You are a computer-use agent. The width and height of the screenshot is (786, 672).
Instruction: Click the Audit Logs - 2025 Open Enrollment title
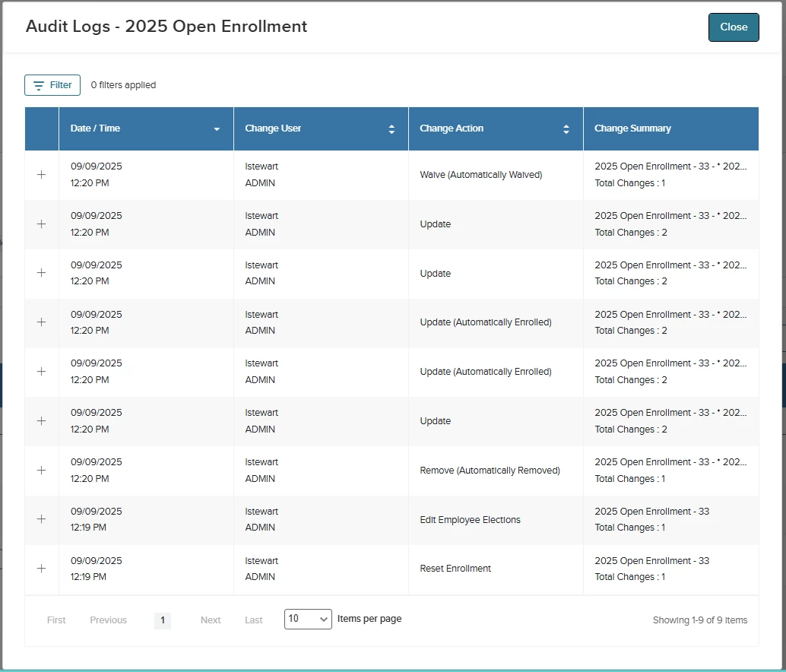click(x=166, y=26)
